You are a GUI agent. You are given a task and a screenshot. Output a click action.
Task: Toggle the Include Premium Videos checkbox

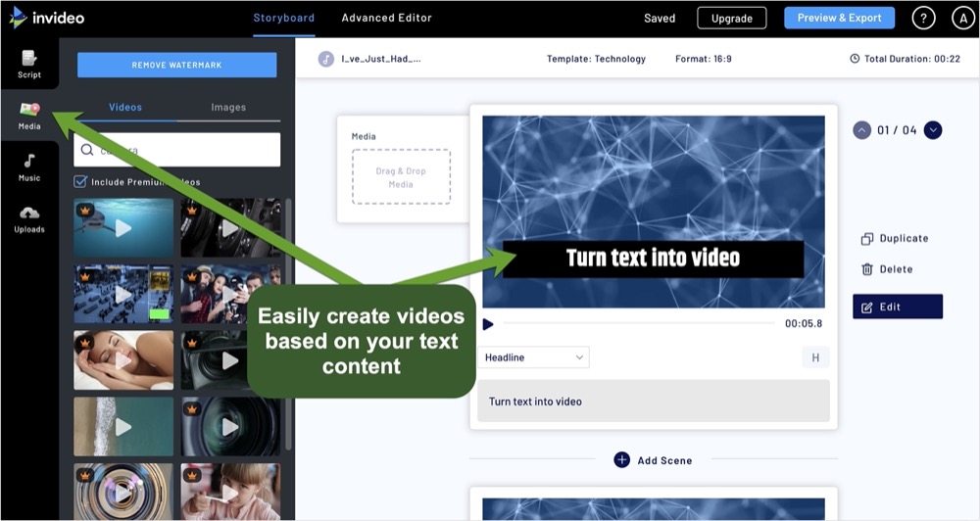click(80, 181)
